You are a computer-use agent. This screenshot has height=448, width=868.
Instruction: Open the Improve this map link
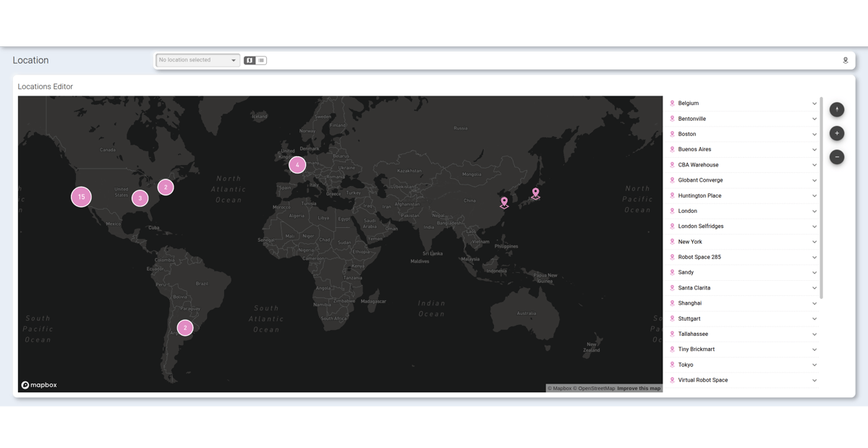coord(638,388)
